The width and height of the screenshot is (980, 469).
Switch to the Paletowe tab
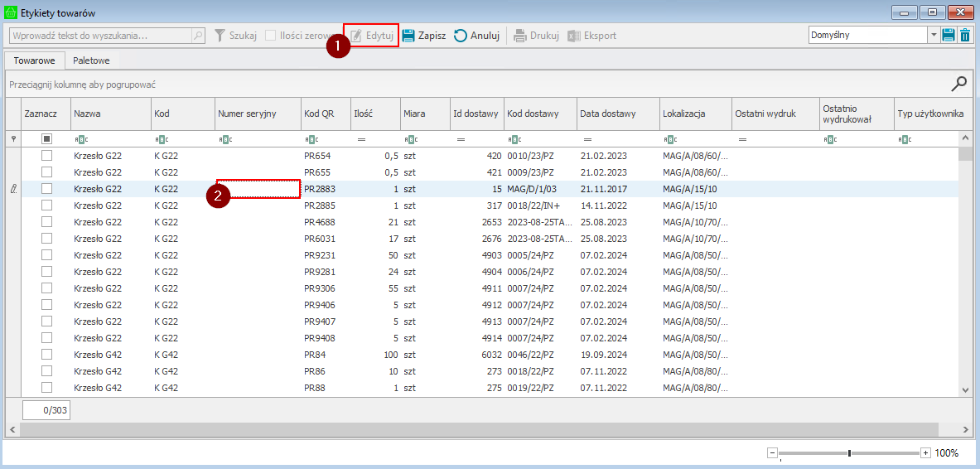pos(91,60)
